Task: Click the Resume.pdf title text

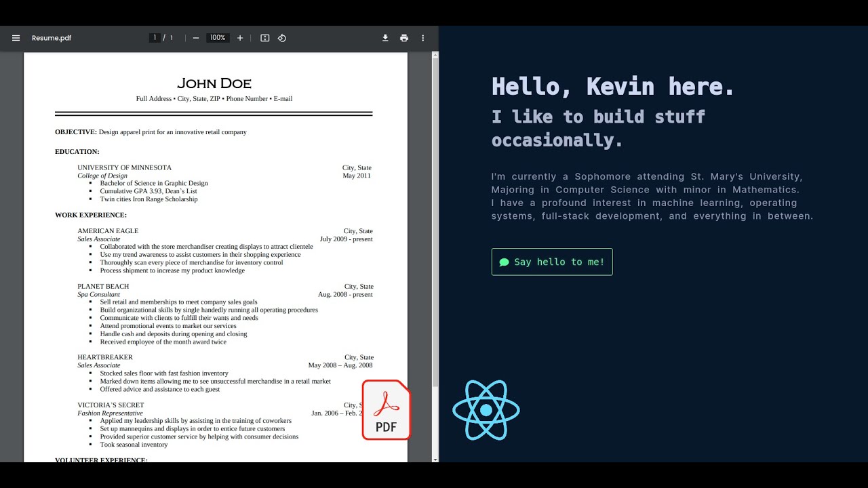Action: point(52,38)
